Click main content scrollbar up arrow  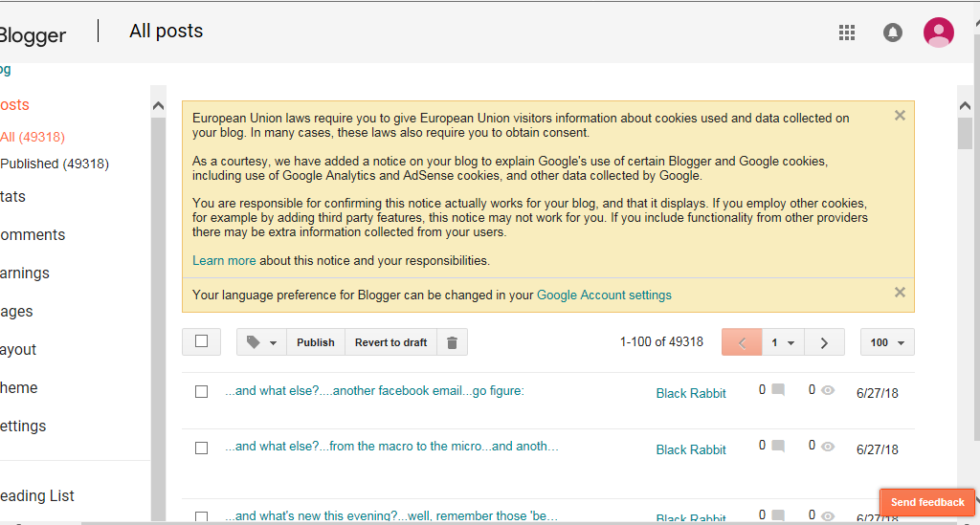pos(965,105)
